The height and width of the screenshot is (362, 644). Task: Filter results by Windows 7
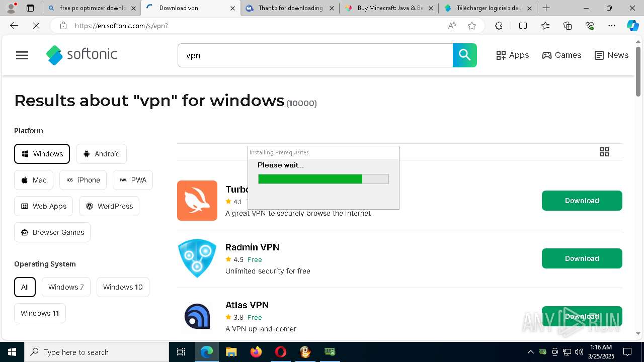[x=66, y=287]
